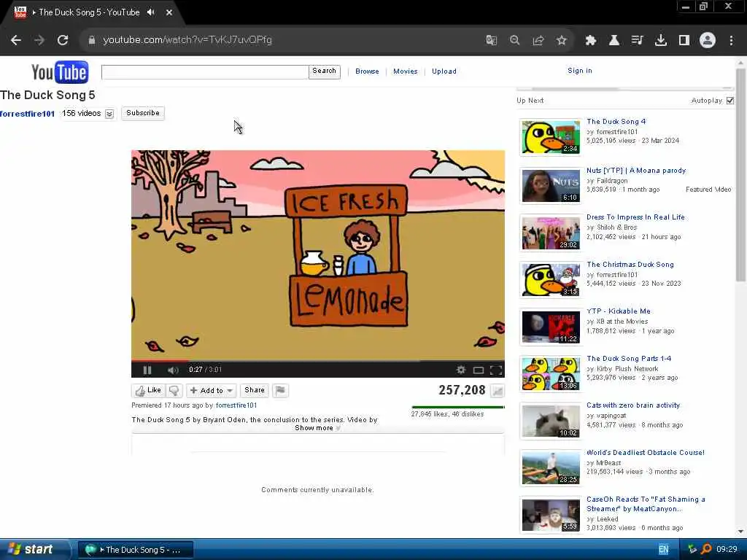Bookmark this page with the star icon
Screen dimensions: 747x560
562,40
